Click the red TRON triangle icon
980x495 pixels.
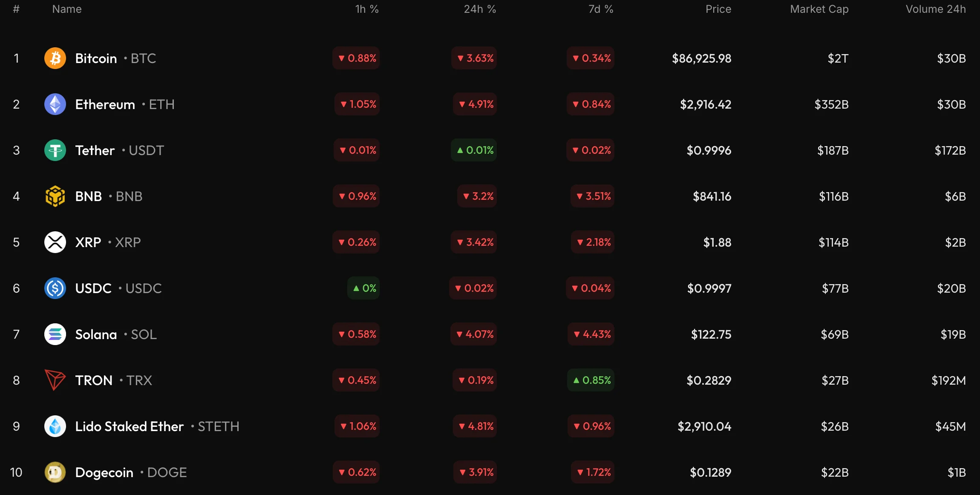point(55,380)
